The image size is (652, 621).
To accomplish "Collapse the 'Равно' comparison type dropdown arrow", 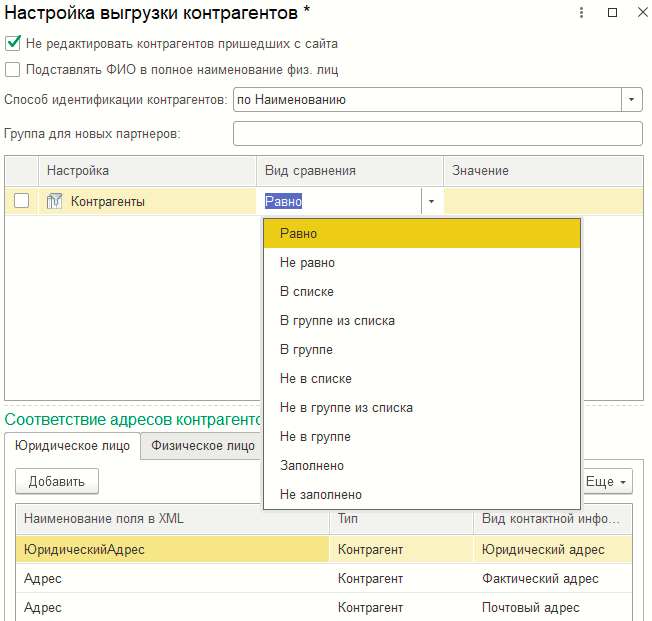I will (431, 201).
